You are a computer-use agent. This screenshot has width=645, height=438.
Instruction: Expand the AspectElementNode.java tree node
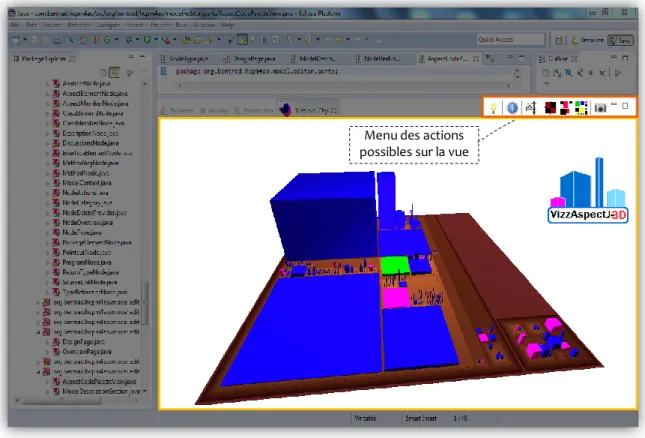click(47, 93)
